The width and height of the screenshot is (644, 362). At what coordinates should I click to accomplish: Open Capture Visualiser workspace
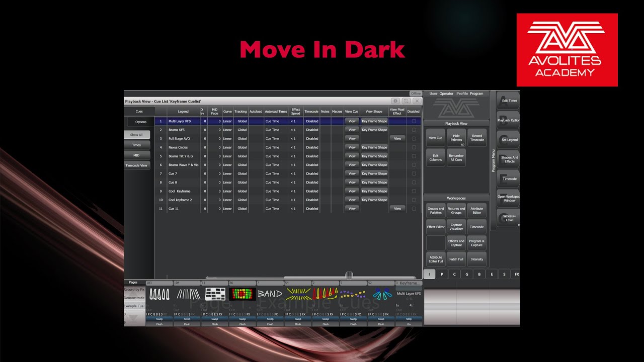click(x=456, y=227)
